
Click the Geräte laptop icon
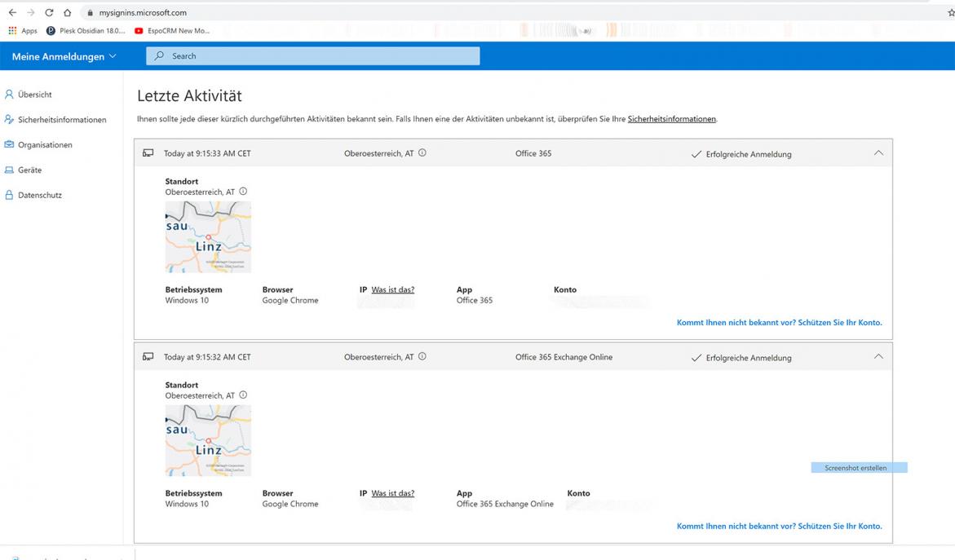(9, 170)
